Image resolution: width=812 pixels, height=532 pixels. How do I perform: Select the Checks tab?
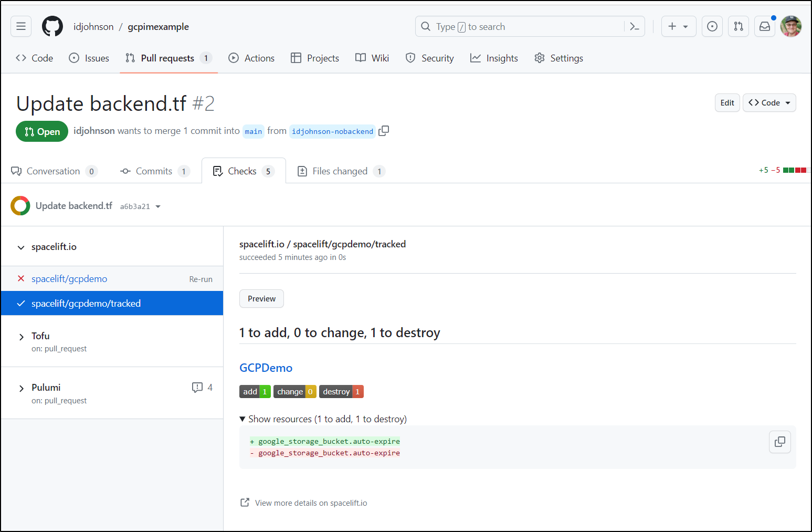coord(244,171)
